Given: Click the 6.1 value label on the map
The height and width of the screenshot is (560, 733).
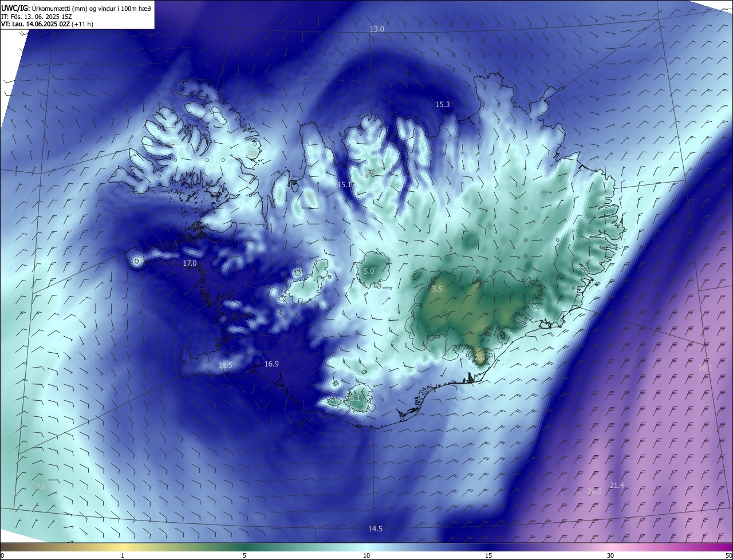Looking at the screenshot, I should pyautogui.click(x=354, y=398).
